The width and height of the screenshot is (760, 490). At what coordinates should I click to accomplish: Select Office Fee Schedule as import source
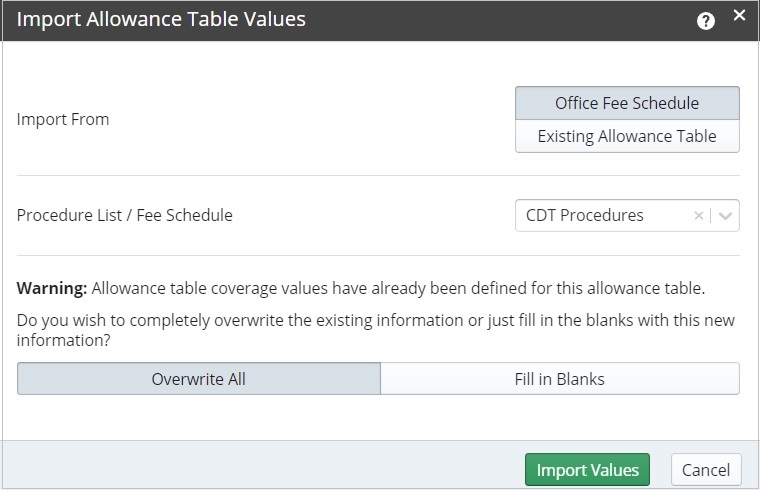point(627,103)
